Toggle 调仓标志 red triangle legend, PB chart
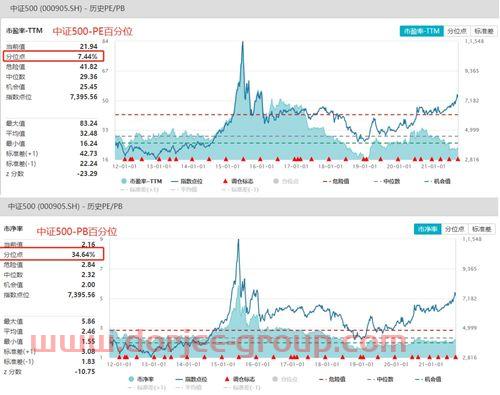 240,379
